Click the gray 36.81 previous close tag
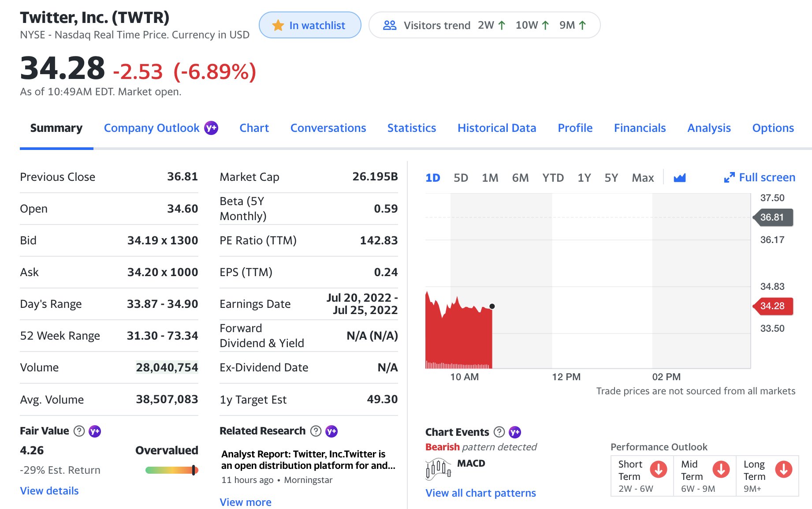 click(773, 217)
